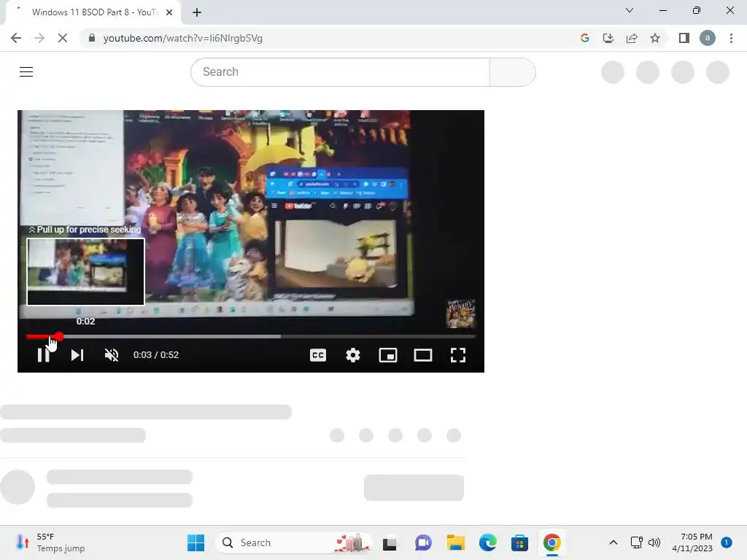Open Chrome three-dot menu
The width and height of the screenshot is (747, 560).
point(731,38)
